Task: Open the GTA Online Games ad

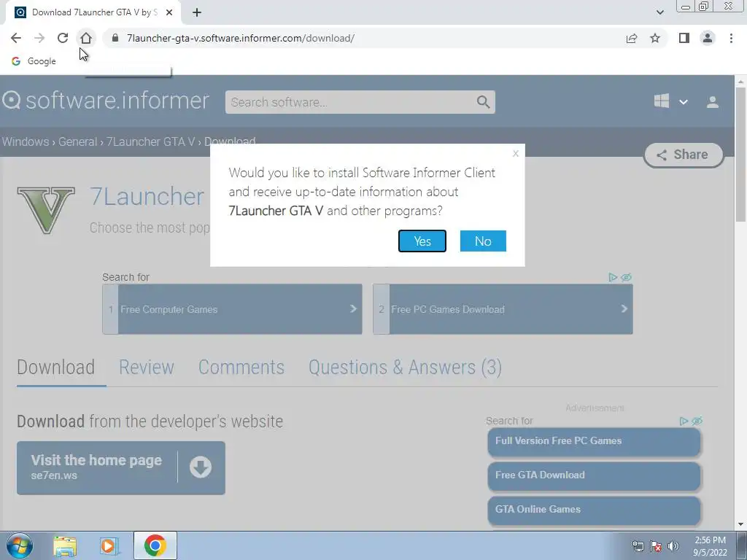Action: (x=594, y=510)
